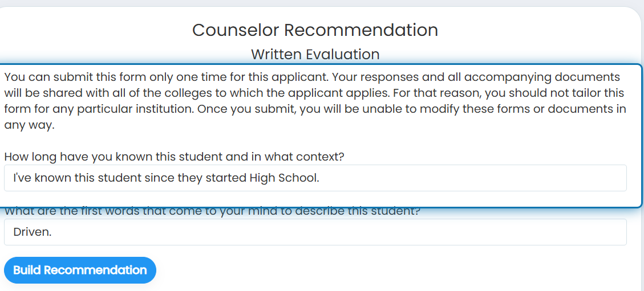This screenshot has height=291, width=644.
Task: Click the sentence starting 'You can submit this form'
Action: (167, 77)
